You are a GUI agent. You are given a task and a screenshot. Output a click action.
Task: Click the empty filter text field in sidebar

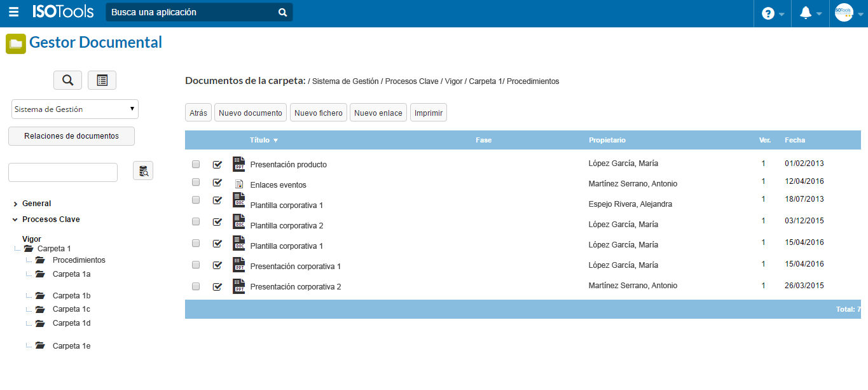[x=63, y=172]
